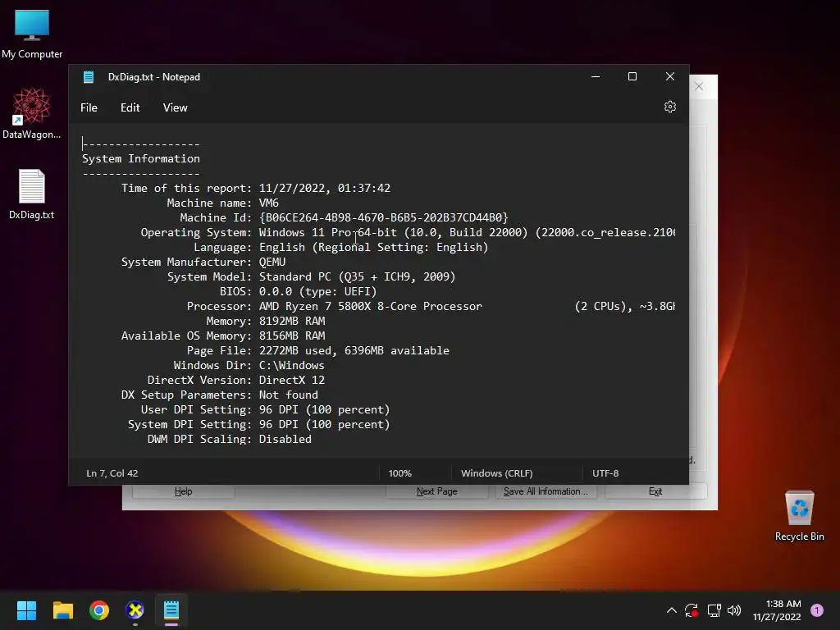Click the 100% zoom status entry
Image resolution: width=840 pixels, height=630 pixels.
pyautogui.click(x=399, y=473)
